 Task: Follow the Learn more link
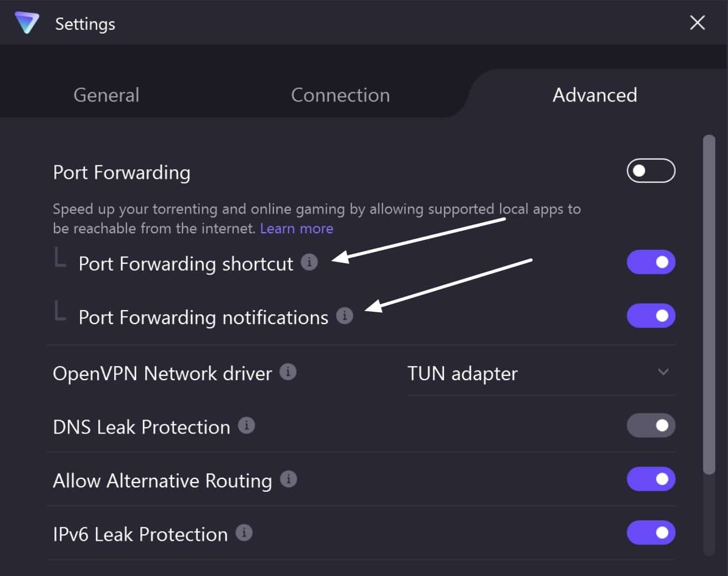coord(297,228)
